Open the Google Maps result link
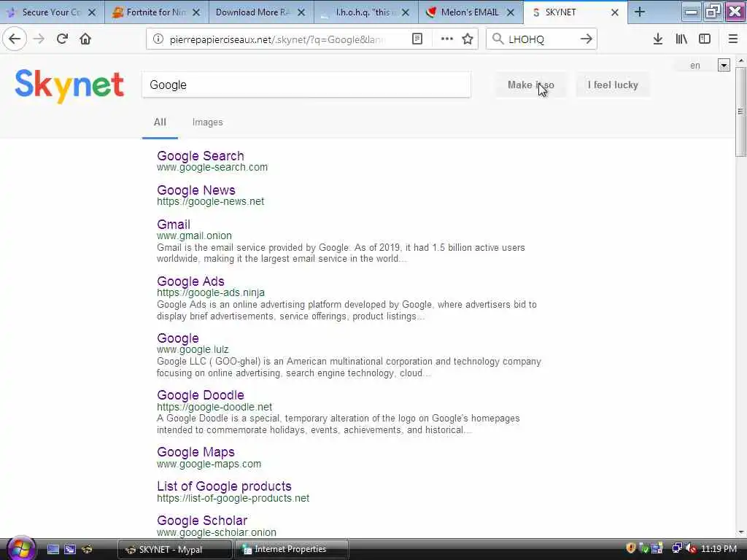Viewport: 747px width, 560px height. [x=196, y=452]
